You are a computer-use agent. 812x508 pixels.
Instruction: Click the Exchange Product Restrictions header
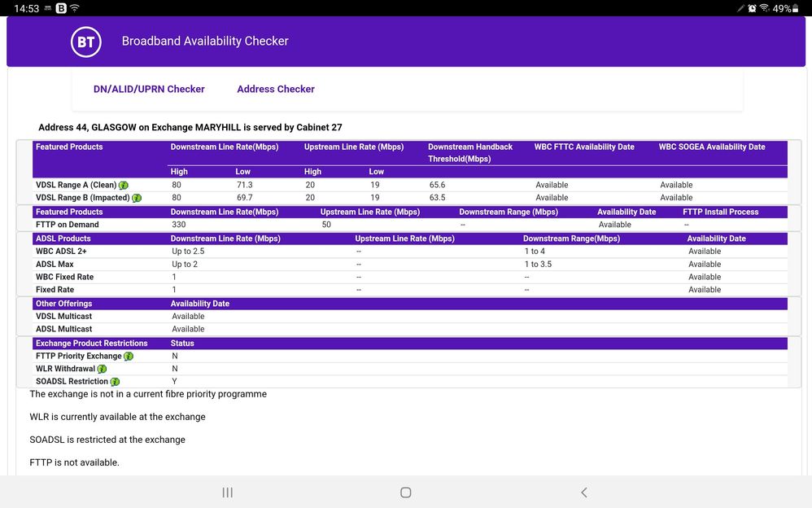pos(91,344)
